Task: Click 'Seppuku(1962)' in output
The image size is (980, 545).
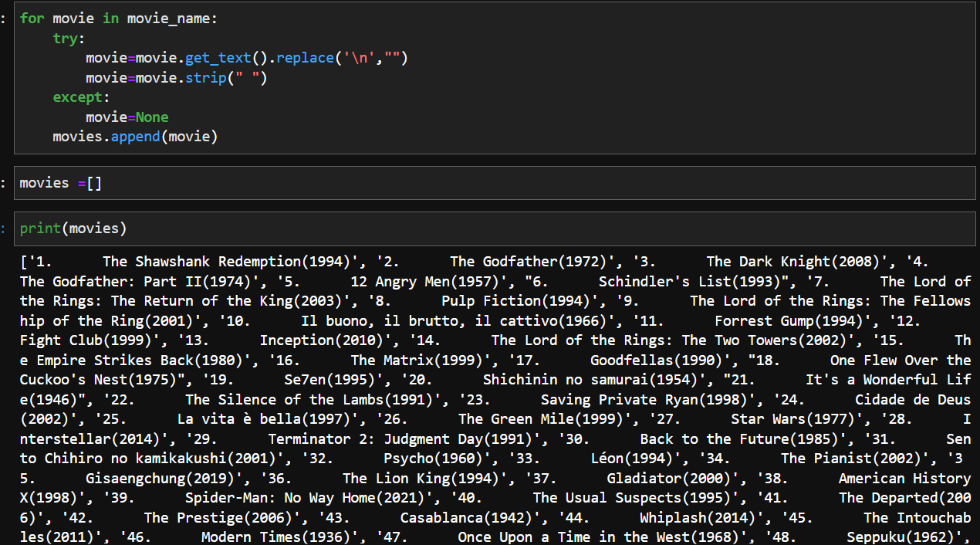Action: pyautogui.click(x=900, y=537)
